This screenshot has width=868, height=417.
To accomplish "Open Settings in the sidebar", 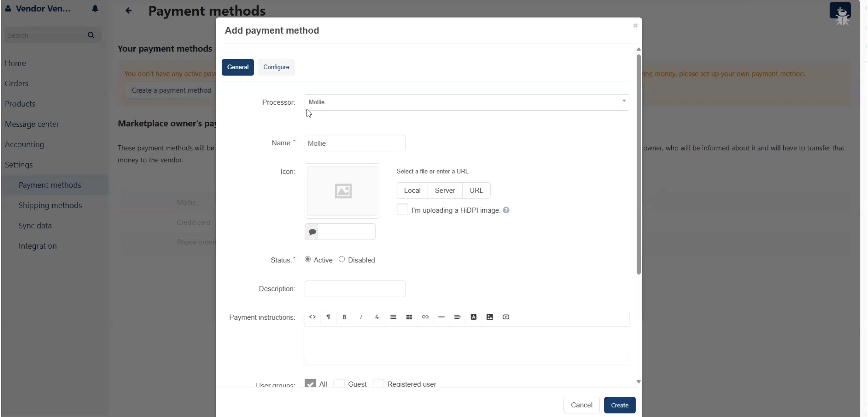I will tap(19, 165).
